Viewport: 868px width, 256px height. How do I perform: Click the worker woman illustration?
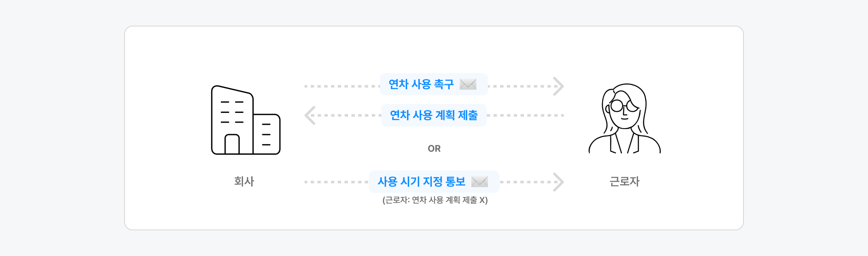[624, 119]
